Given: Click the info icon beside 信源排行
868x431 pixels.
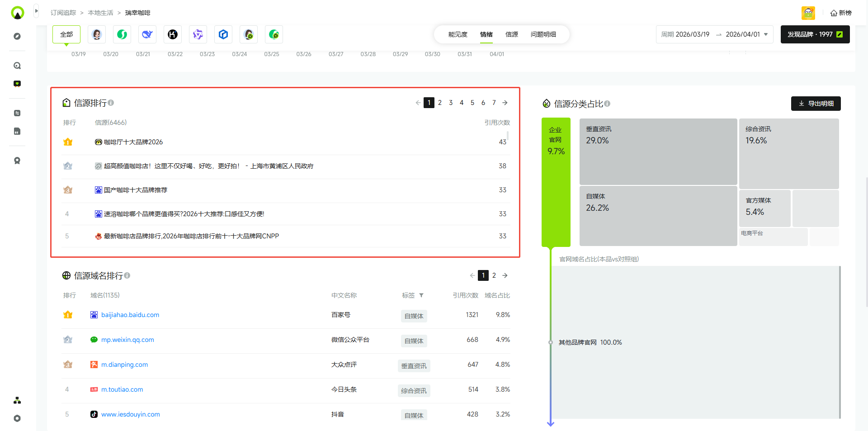Looking at the screenshot, I should pyautogui.click(x=111, y=103).
